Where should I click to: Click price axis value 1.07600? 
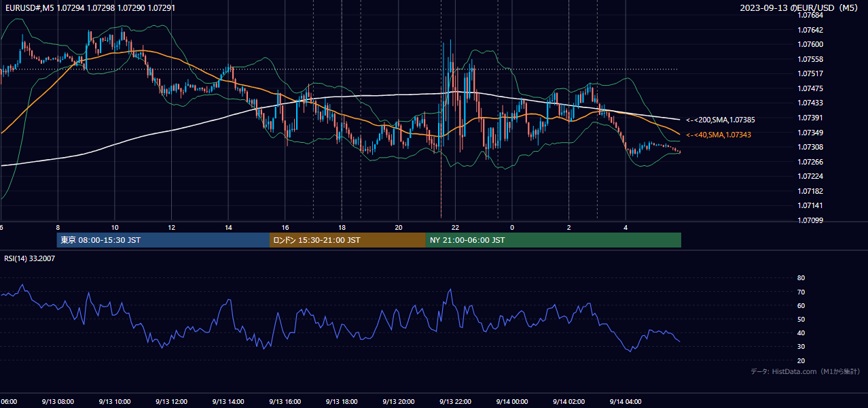pos(811,44)
